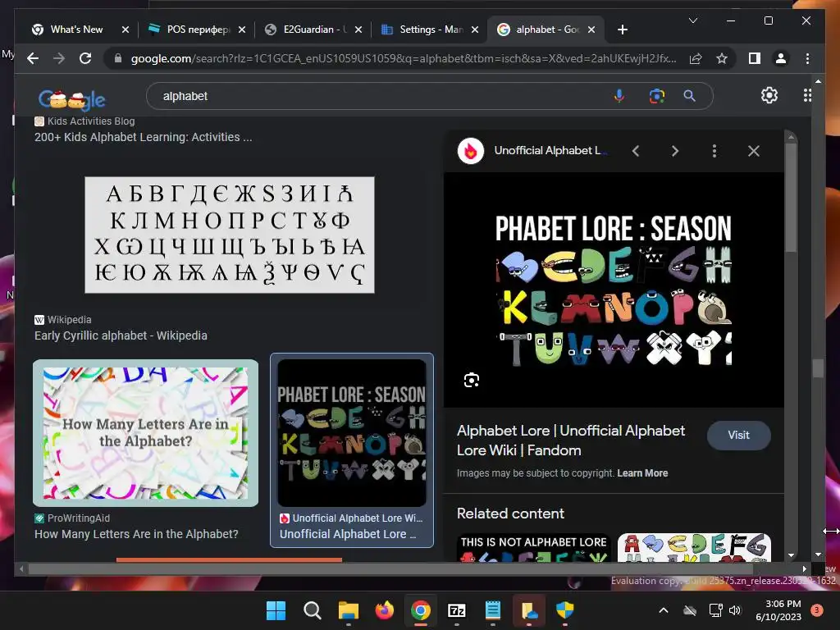Click the browser address bar URL
The width and height of the screenshot is (840, 630).
(x=403, y=58)
